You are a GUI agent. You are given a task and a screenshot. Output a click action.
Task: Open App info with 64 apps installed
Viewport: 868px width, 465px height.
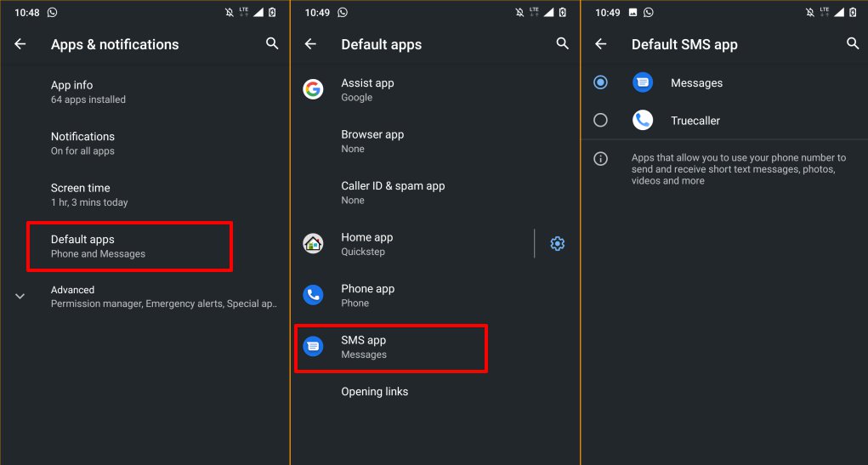click(x=88, y=92)
